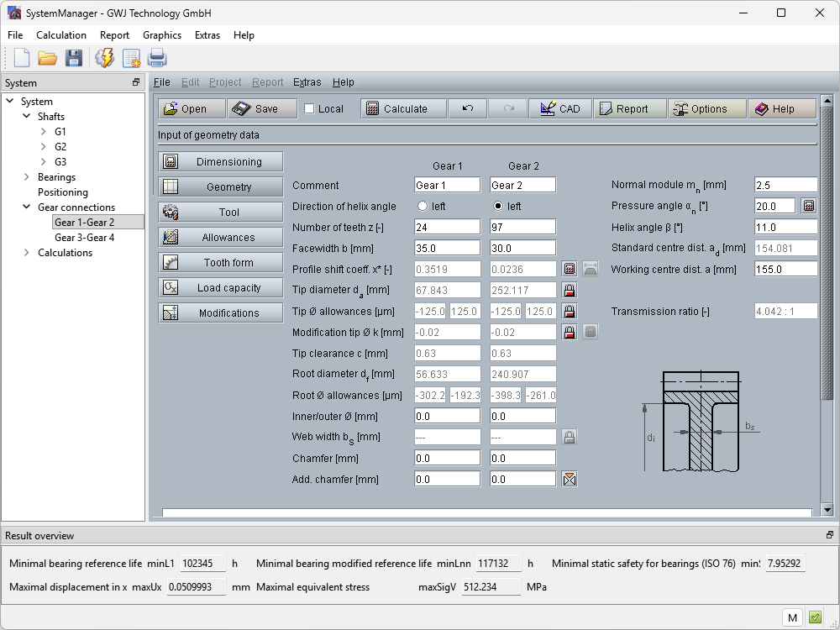Open the Graphics menu
840x630 pixels.
coord(161,35)
